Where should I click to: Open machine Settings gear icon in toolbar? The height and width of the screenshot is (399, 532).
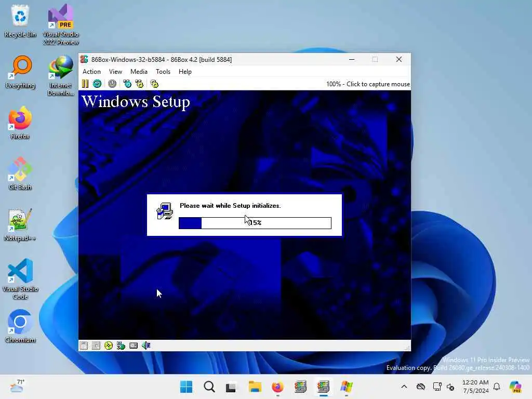point(154,84)
